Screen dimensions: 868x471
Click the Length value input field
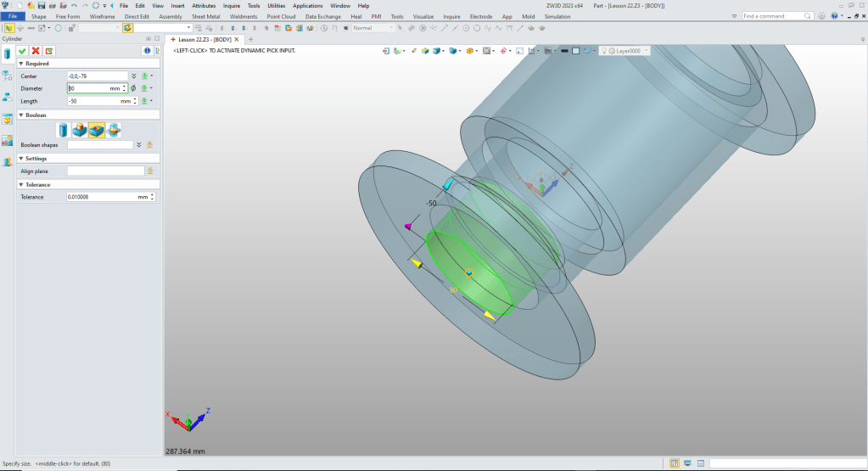(92, 101)
